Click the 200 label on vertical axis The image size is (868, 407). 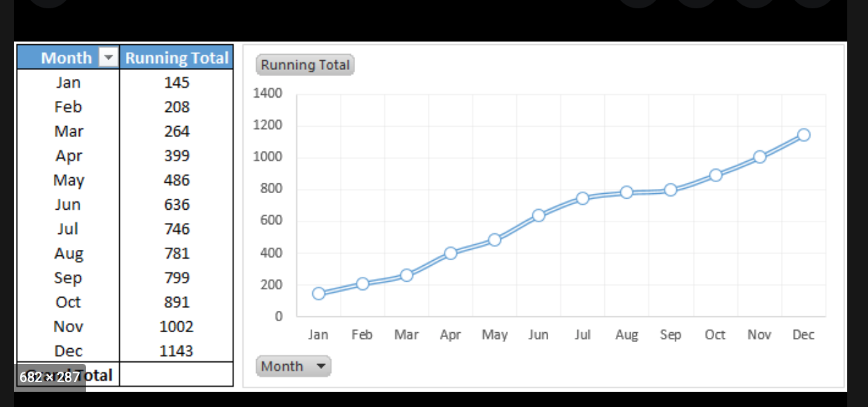[x=271, y=284]
